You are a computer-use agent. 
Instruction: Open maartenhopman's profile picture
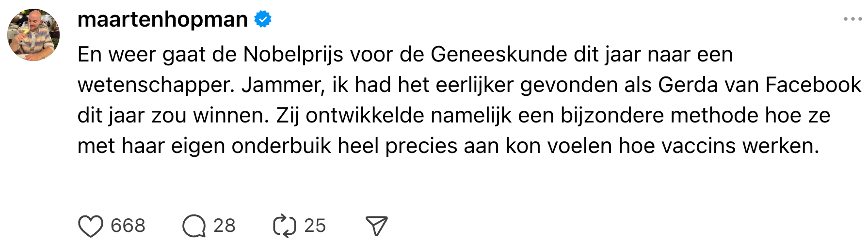(33, 35)
